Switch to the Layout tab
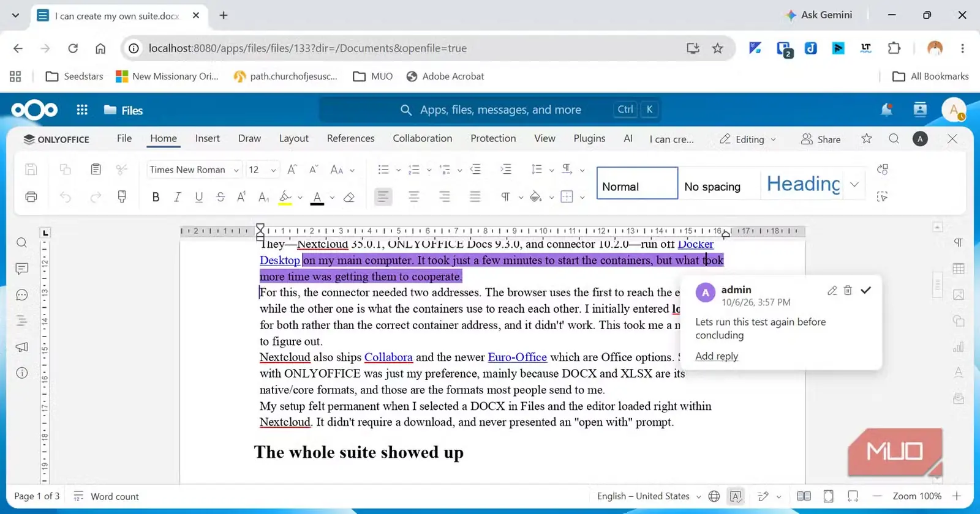The width and height of the screenshot is (980, 514). point(294,138)
